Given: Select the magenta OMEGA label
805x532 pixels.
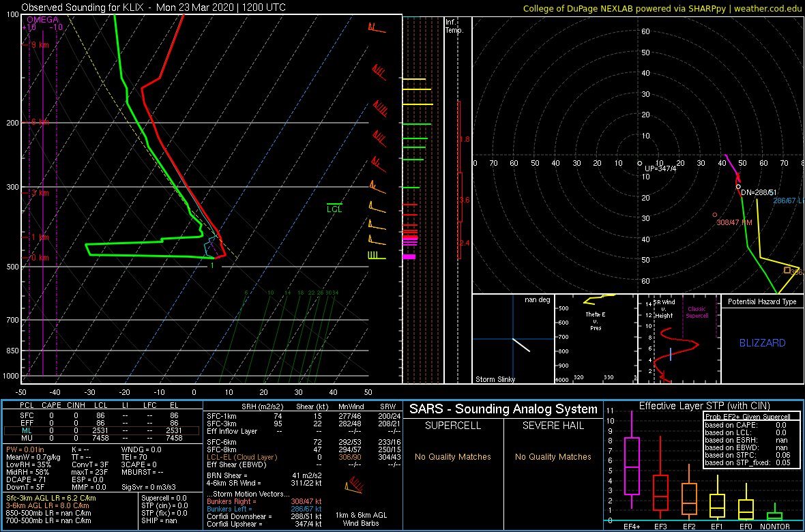Looking at the screenshot, I should point(42,19).
